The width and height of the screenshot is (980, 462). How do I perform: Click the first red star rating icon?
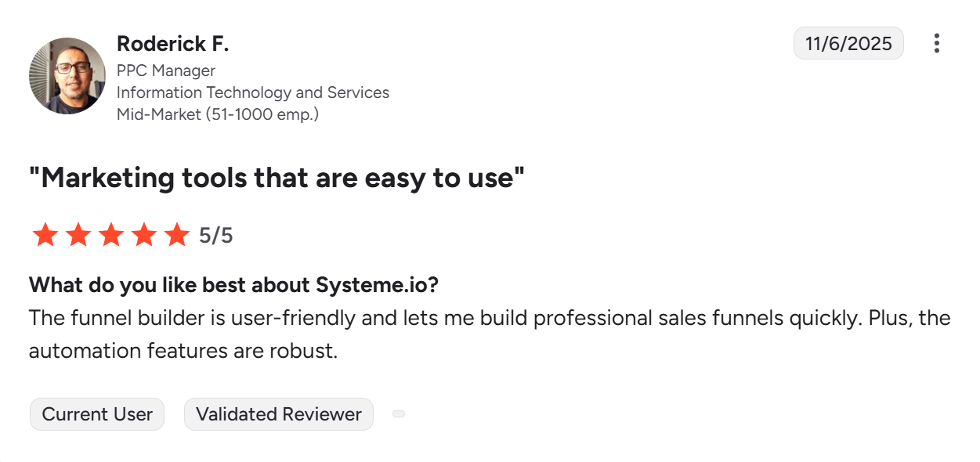click(x=45, y=233)
